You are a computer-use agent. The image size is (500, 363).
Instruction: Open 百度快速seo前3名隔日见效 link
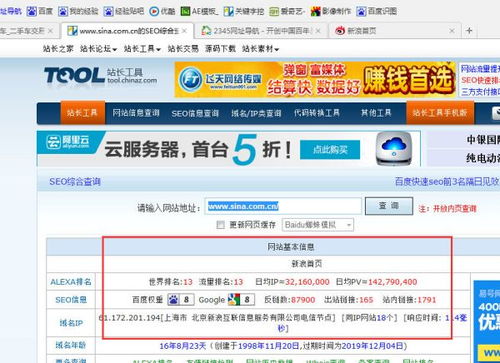(x=447, y=182)
